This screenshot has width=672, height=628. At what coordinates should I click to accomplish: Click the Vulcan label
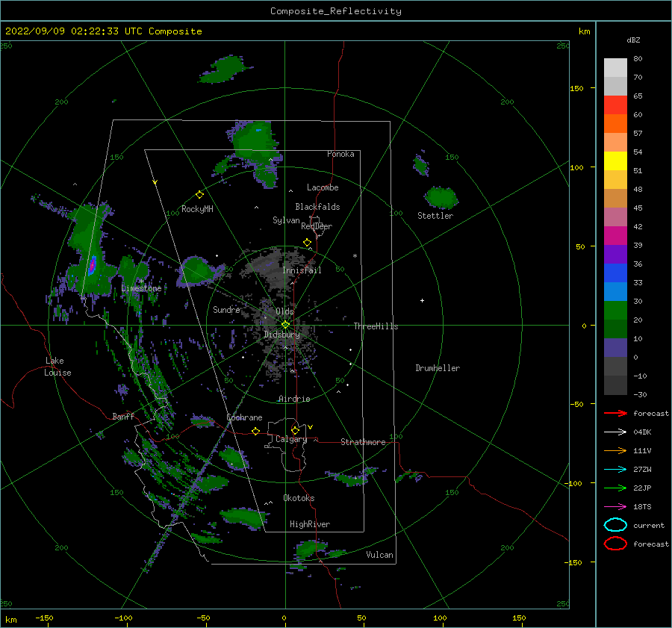click(x=379, y=555)
